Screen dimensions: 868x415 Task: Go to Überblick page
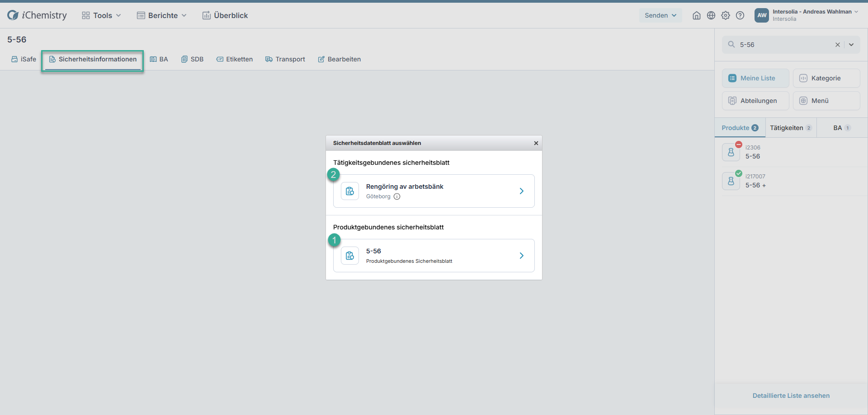point(225,15)
